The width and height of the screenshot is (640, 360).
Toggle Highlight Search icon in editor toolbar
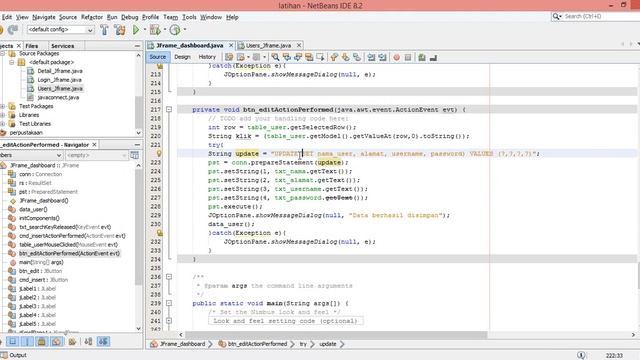309,57
